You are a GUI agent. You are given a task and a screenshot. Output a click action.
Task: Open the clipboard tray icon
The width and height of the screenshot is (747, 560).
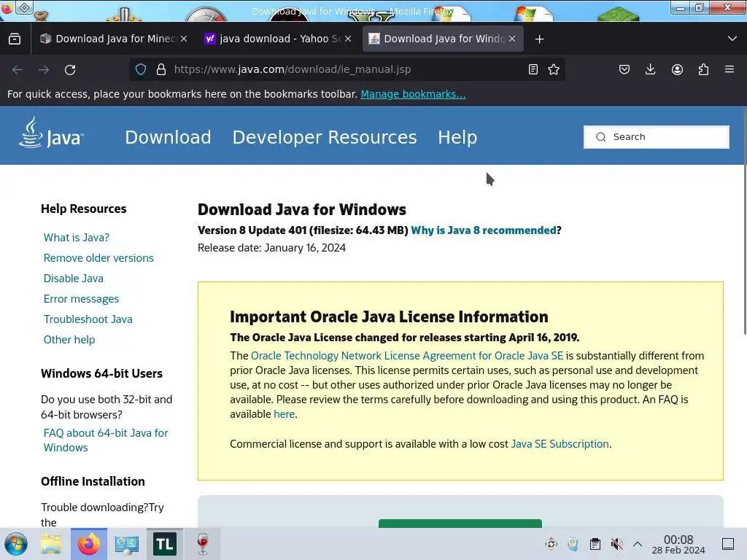[595, 544]
